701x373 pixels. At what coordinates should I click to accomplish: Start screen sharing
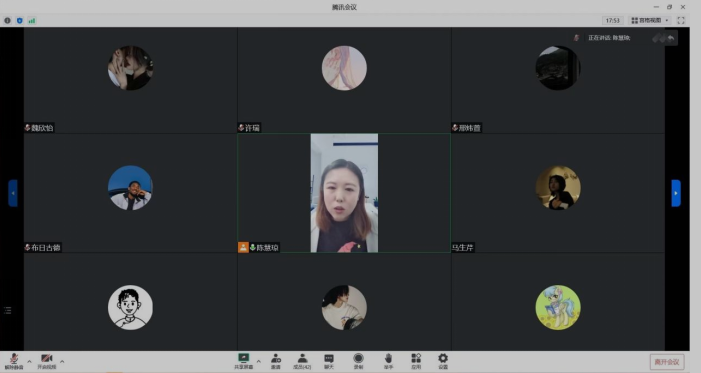click(x=244, y=361)
